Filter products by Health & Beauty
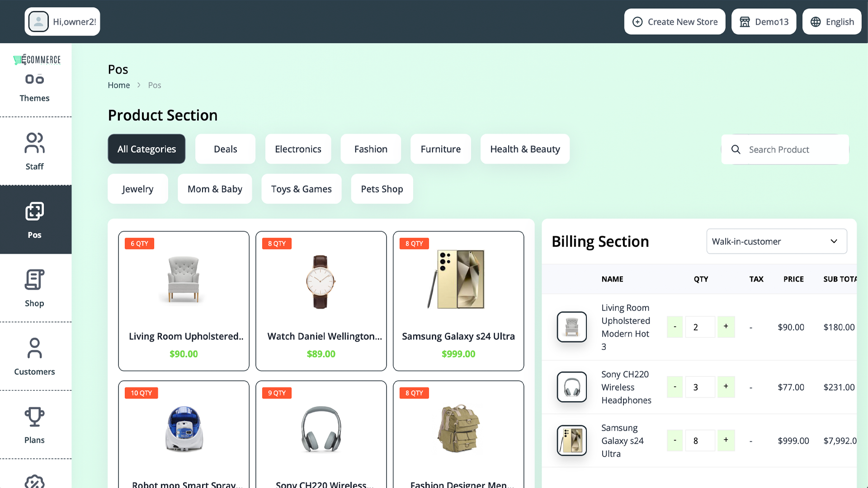 525,149
